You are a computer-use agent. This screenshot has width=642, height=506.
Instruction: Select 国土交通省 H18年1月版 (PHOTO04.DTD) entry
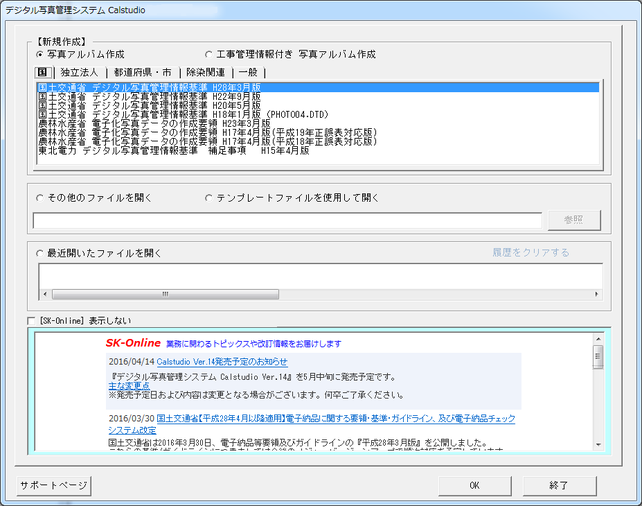pos(318,114)
